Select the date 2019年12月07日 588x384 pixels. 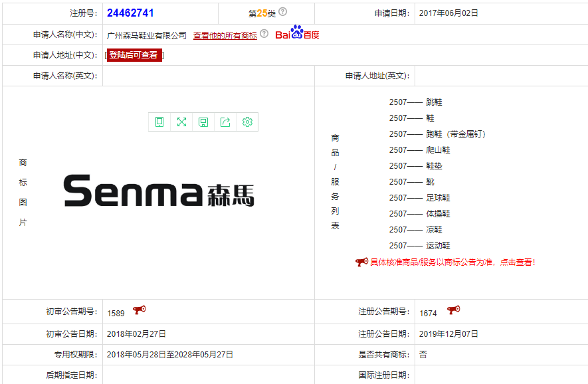point(448,334)
